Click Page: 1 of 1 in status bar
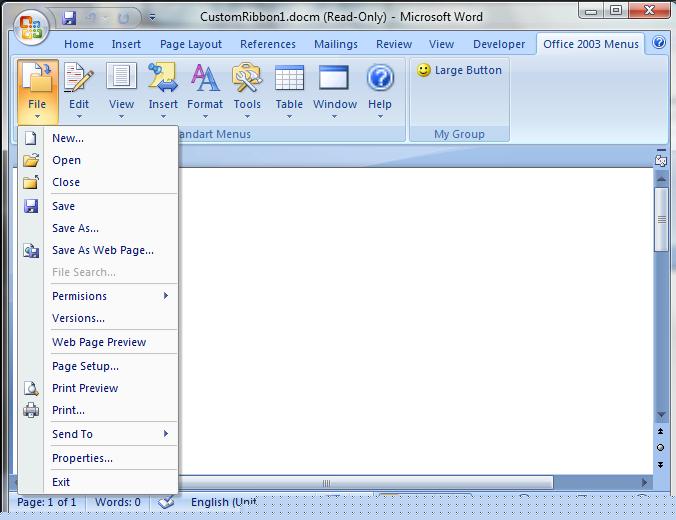This screenshot has width=676, height=520. click(47, 502)
